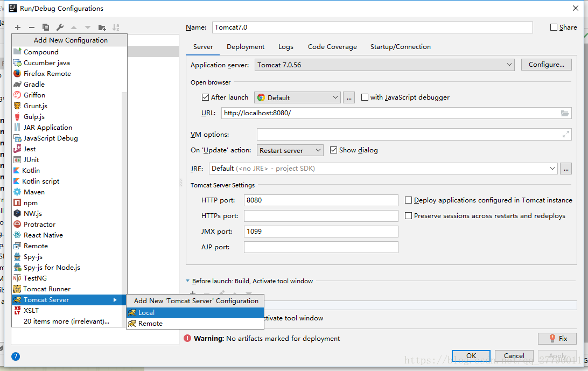Click the copy configuration icon
The image size is (588, 371).
46,27
